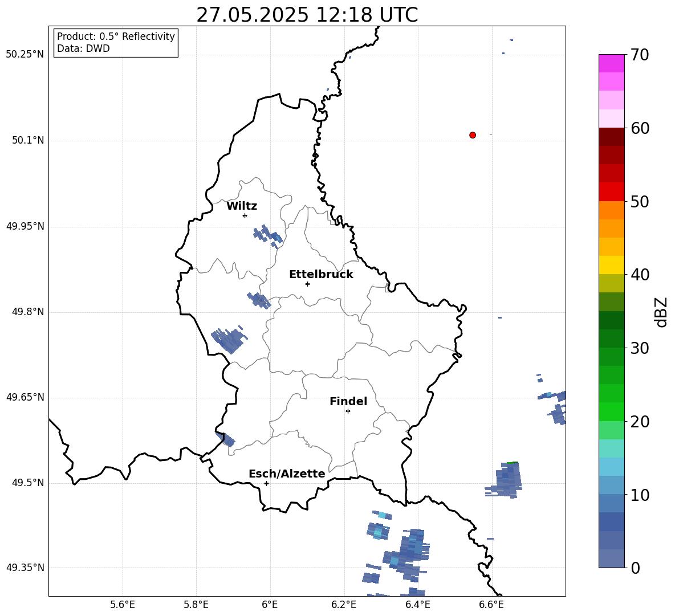Click the bright green colorbar segment above 20
The image size is (675, 616).
(x=611, y=411)
